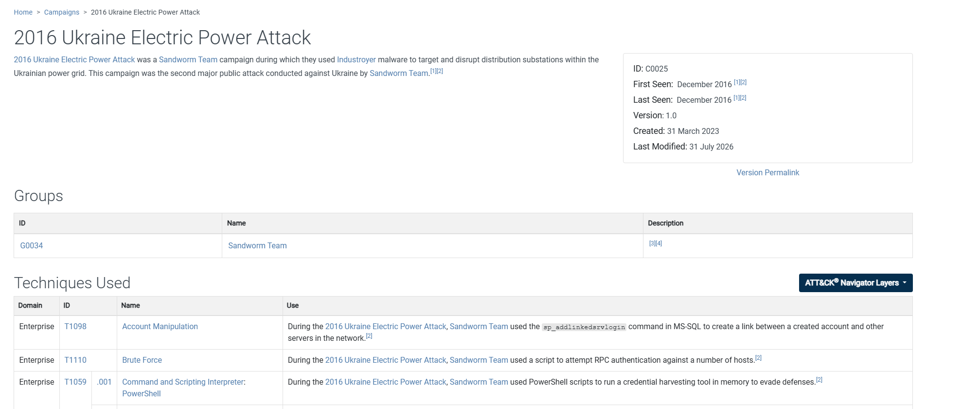Click the Version Permalink link
This screenshot has width=980, height=409.
pos(767,172)
